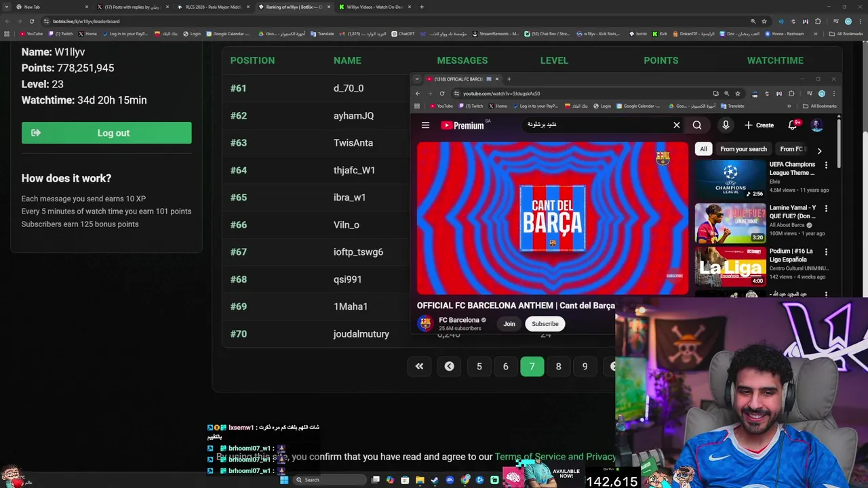Show hidden bookmarks chevron in YouTube window
The height and width of the screenshot is (488, 868).
(789, 106)
